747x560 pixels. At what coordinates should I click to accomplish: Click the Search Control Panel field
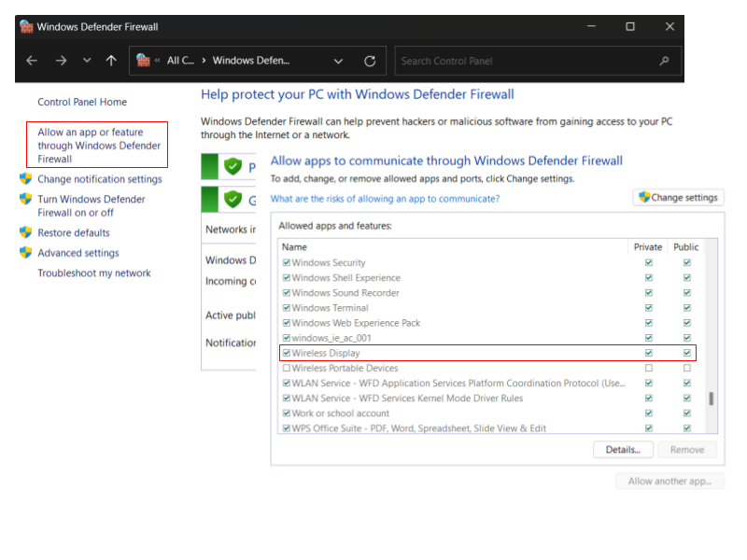[x=528, y=62]
